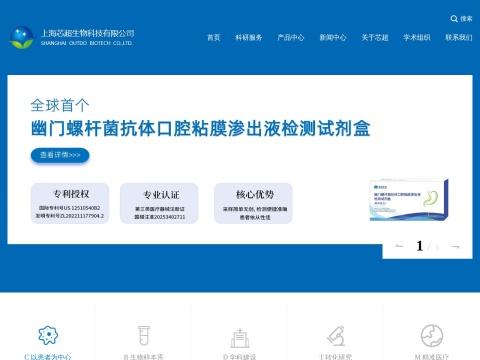The width and height of the screenshot is (480, 360).
Task: Click the 查看详情>>> button
Action: (60, 155)
